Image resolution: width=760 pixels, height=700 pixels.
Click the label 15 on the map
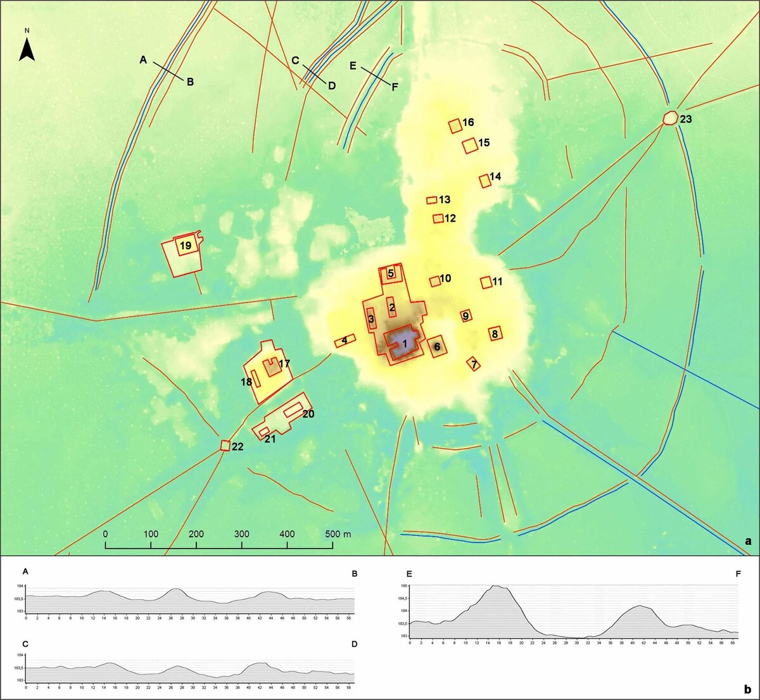pos(484,143)
